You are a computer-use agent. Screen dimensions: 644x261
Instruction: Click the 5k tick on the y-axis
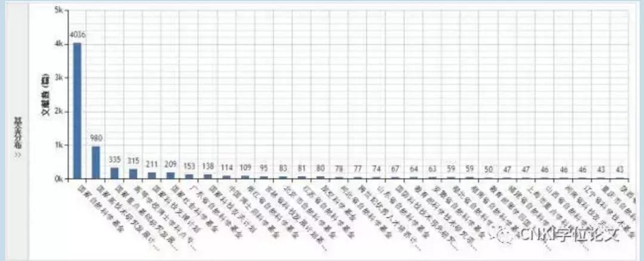coord(59,10)
